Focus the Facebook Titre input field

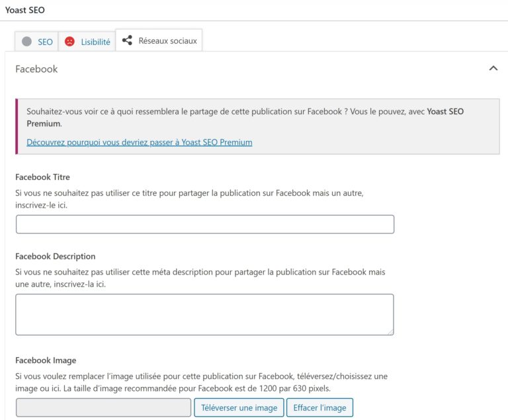click(x=205, y=224)
